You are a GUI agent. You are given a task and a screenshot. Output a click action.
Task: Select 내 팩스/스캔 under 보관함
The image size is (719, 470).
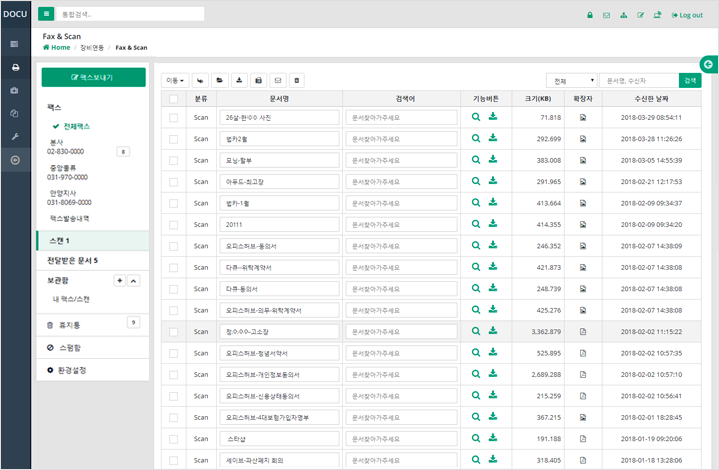coord(71,299)
